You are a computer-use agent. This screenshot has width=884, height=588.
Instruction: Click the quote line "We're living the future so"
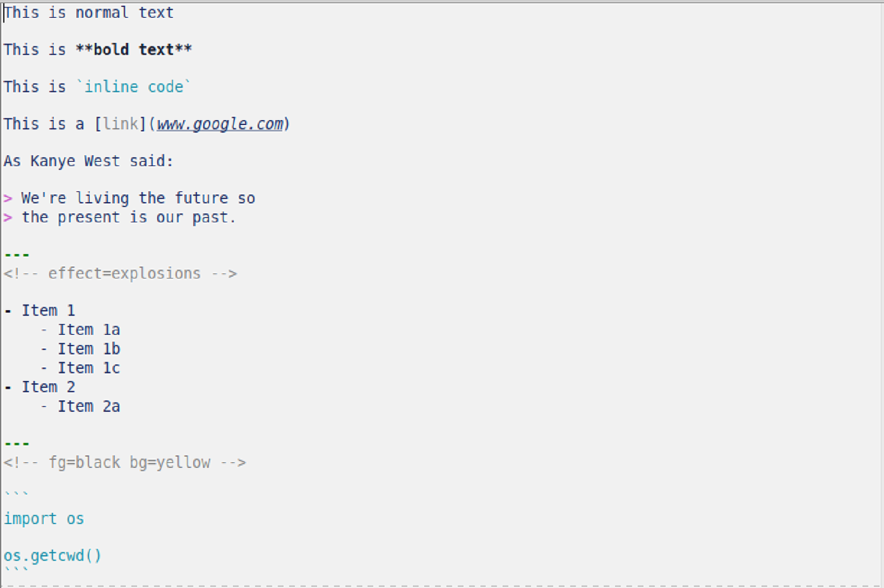point(138,198)
